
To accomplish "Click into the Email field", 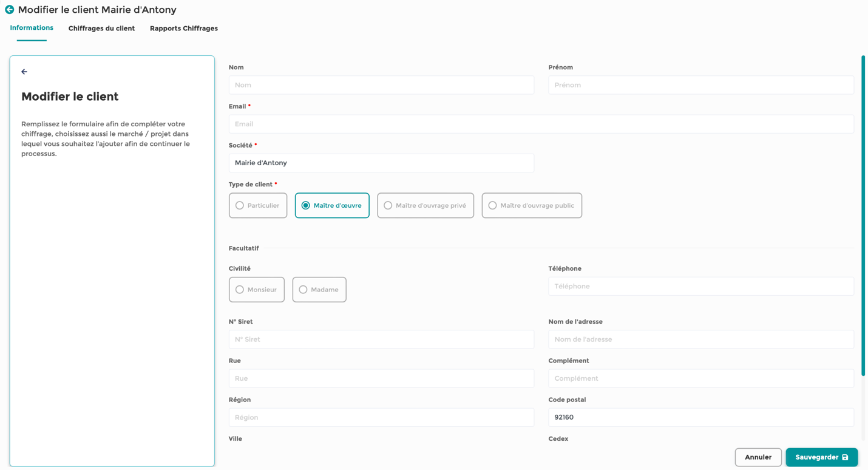I will 541,124.
